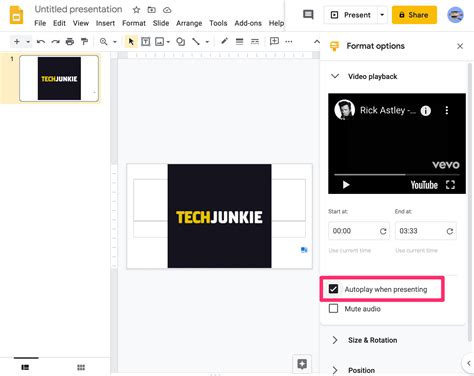Screen dimensions: 474x376
Task: Redo the last action
Action: pyautogui.click(x=55, y=42)
